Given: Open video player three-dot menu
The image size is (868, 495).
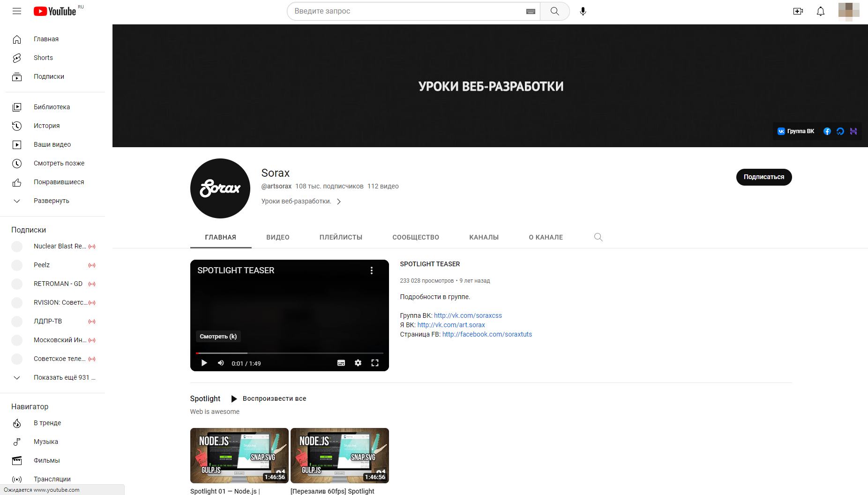Looking at the screenshot, I should tap(372, 270).
